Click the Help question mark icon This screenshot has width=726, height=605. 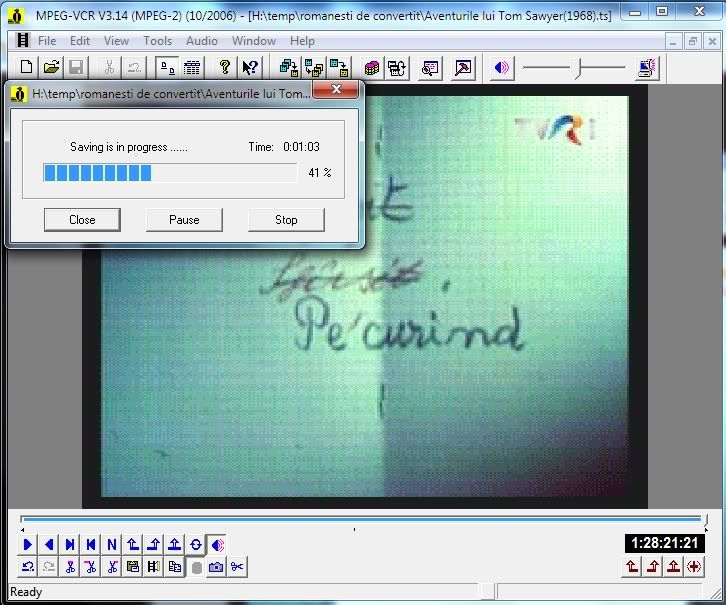point(224,68)
